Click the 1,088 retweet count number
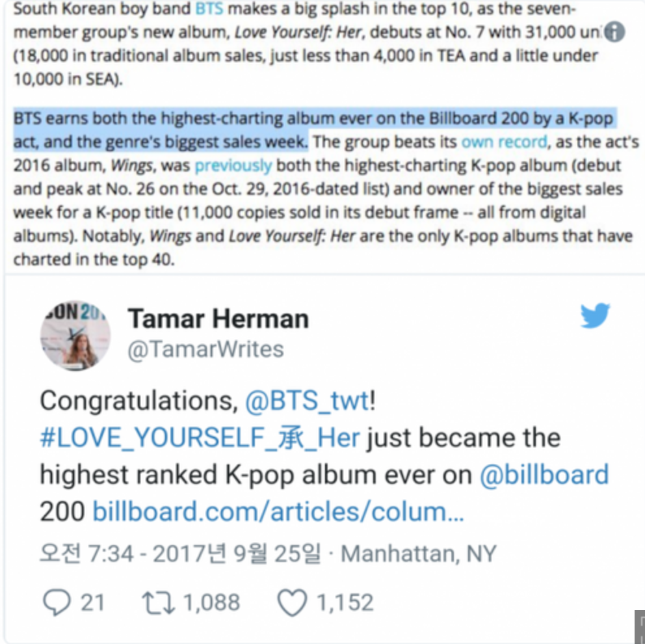 (211, 602)
